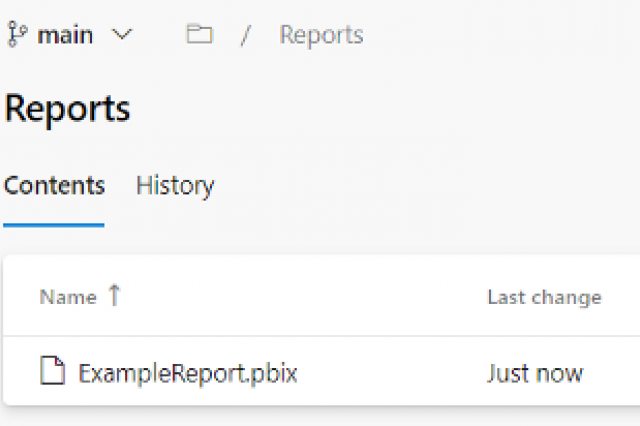Click the file icon for ExampleReport.pbix
The width and height of the screenshot is (640, 426).
tap(52, 371)
